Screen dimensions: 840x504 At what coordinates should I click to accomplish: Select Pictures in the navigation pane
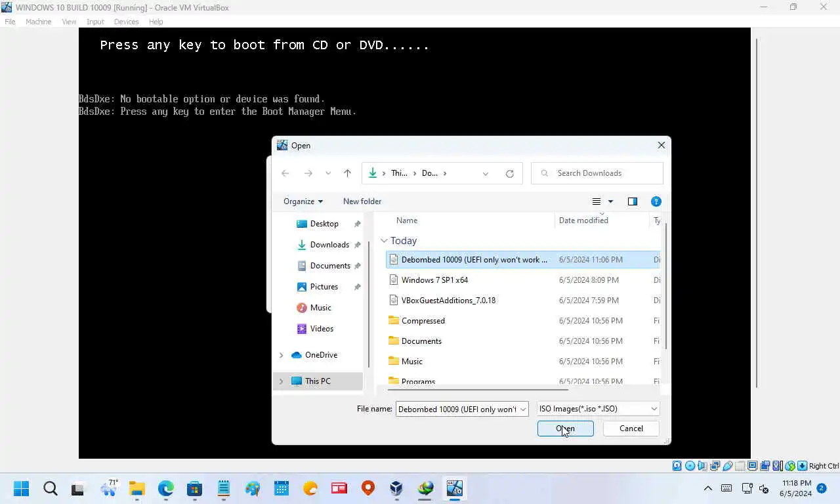(324, 287)
